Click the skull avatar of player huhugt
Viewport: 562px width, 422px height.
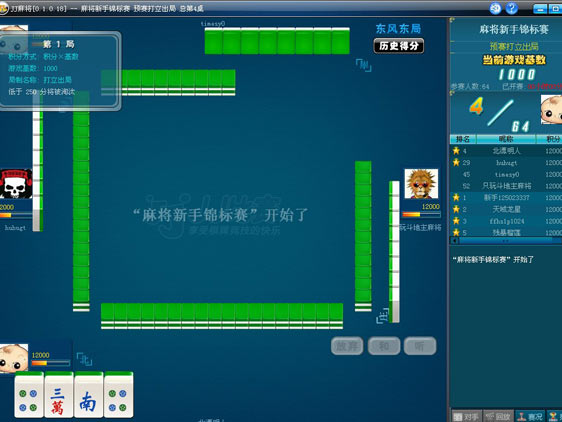[16, 184]
